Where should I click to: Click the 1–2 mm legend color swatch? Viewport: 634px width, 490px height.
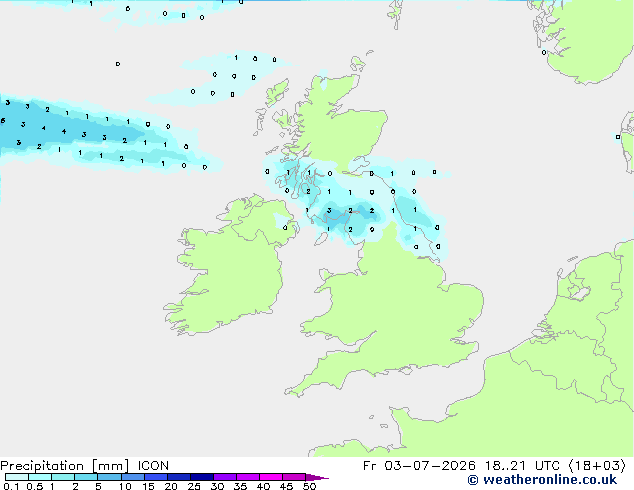[x=63, y=477]
